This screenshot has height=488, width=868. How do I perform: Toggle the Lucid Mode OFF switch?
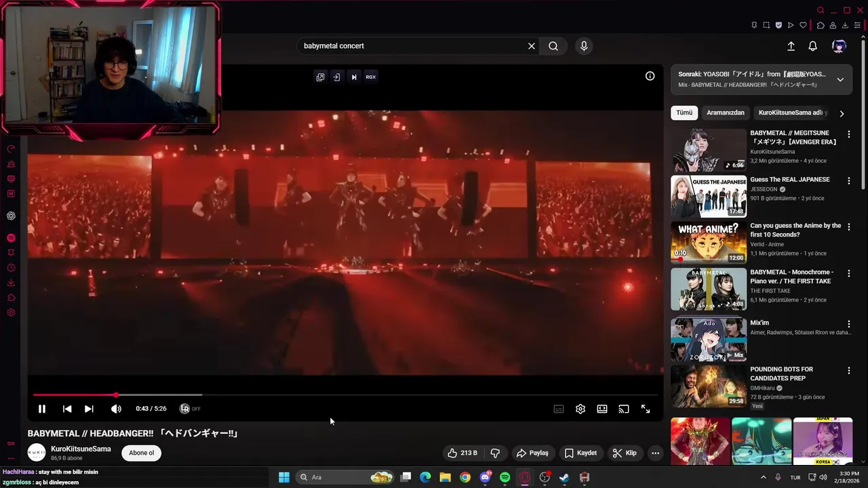[190, 409]
